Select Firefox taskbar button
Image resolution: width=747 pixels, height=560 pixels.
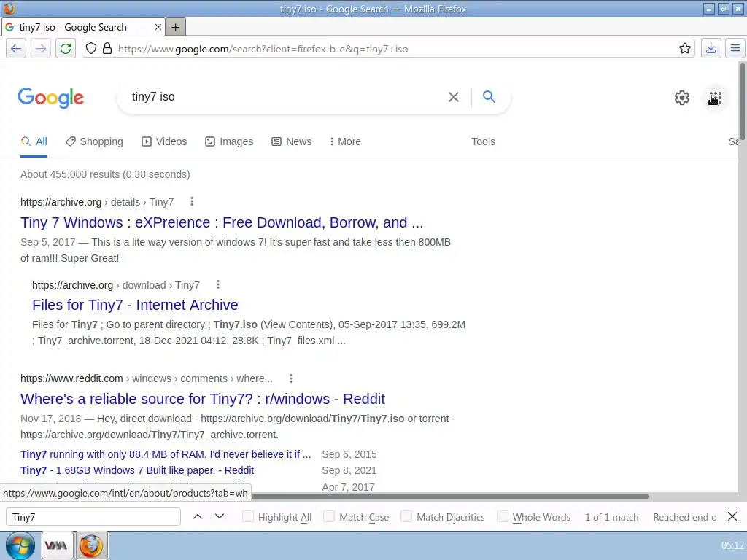click(x=91, y=545)
